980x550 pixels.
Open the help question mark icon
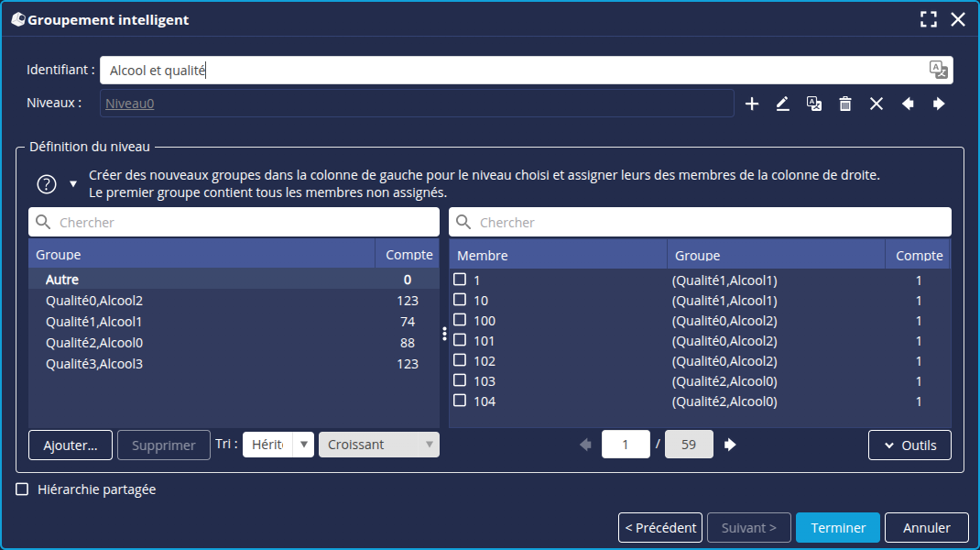pos(47,183)
